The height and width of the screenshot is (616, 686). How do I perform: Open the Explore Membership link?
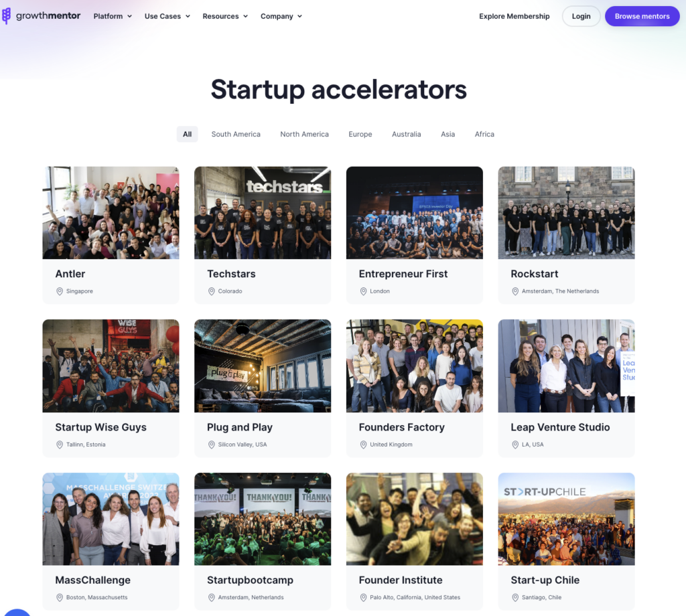click(514, 16)
